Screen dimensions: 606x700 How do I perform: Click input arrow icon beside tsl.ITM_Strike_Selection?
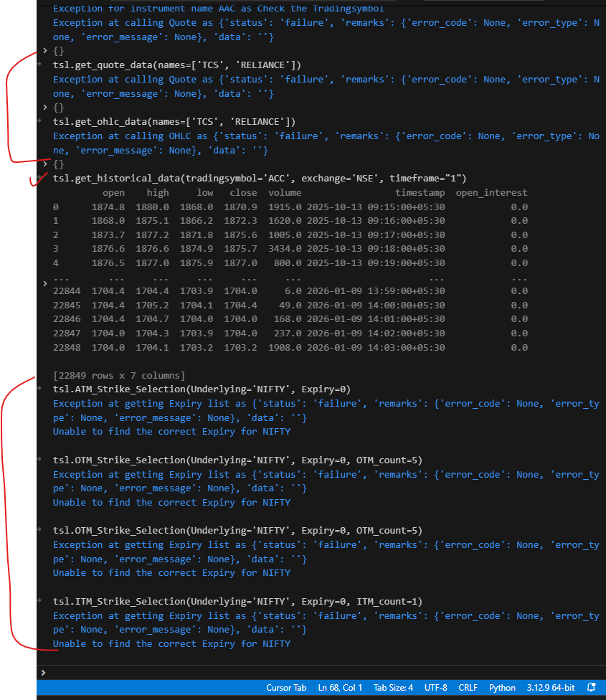[x=45, y=602]
